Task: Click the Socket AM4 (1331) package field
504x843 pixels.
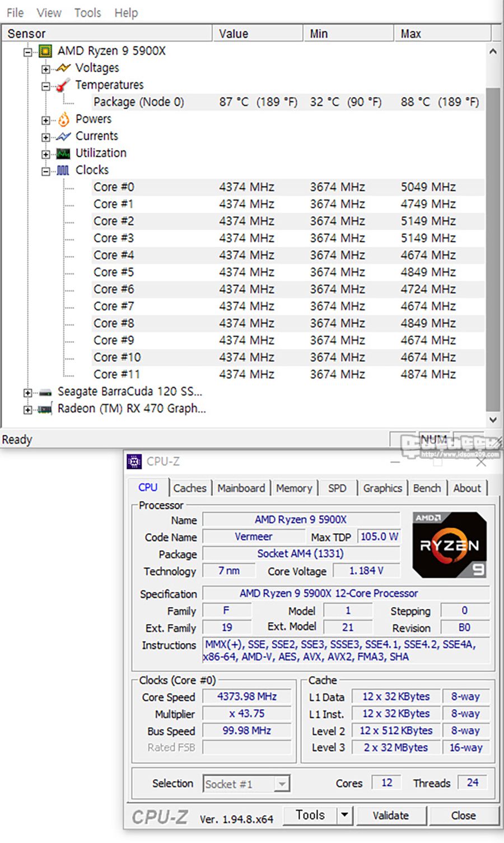Action: coord(301,553)
